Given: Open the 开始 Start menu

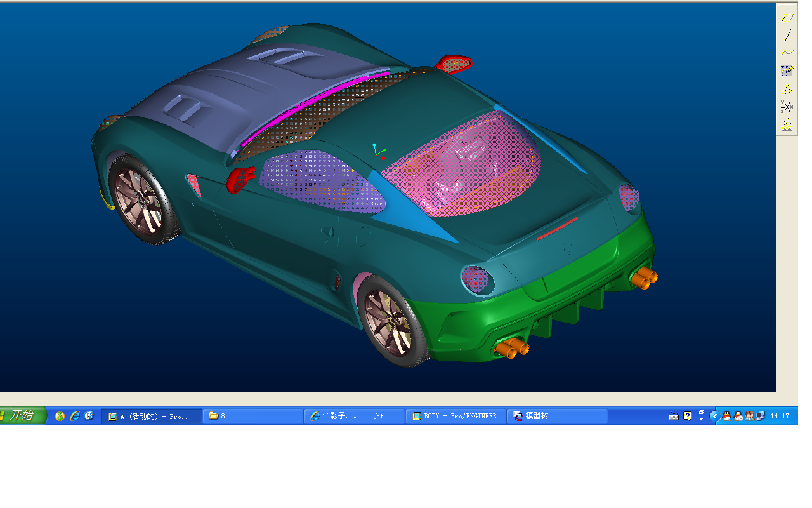Looking at the screenshot, I should point(22,416).
